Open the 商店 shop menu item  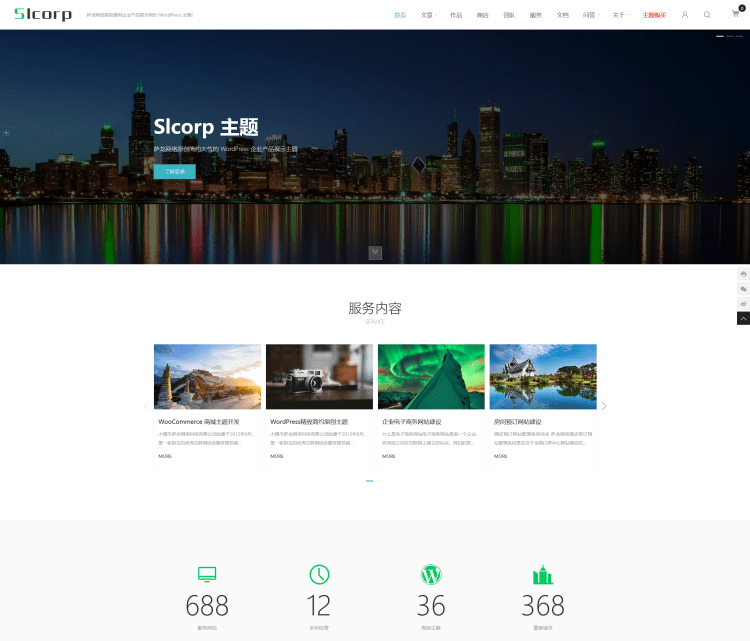pos(483,15)
